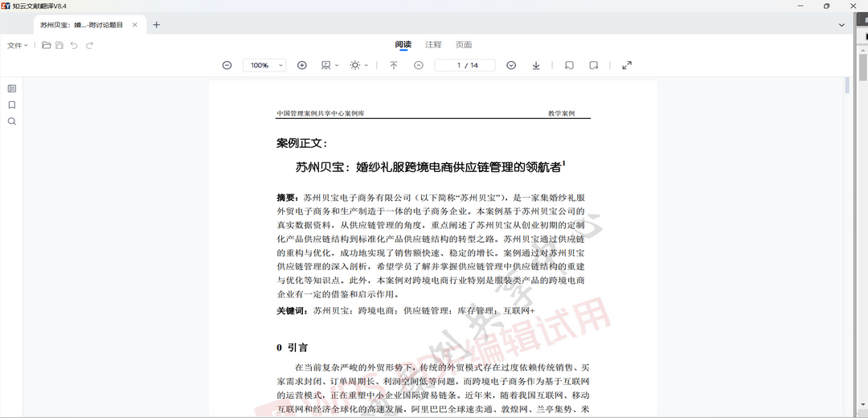The height and width of the screenshot is (418, 868).
Task: Jump to the last page
Action: [536, 65]
